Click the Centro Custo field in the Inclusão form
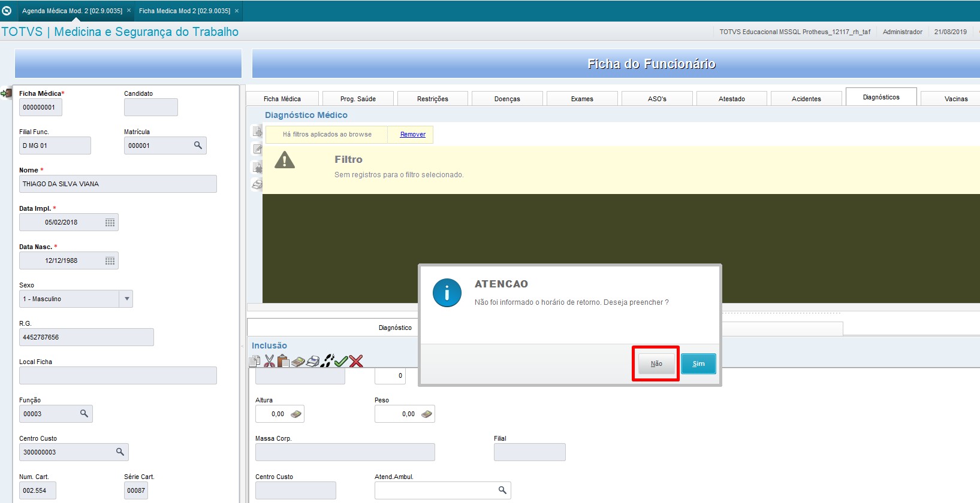 point(295,490)
